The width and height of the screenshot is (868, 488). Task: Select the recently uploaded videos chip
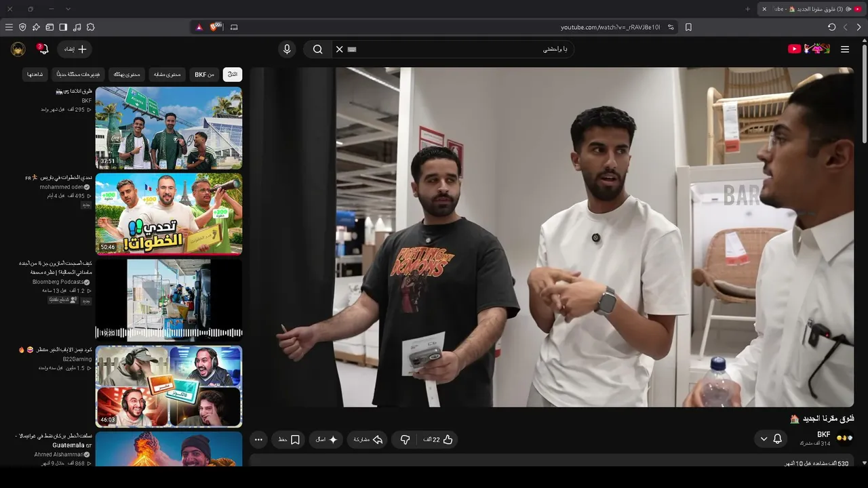[79, 74]
